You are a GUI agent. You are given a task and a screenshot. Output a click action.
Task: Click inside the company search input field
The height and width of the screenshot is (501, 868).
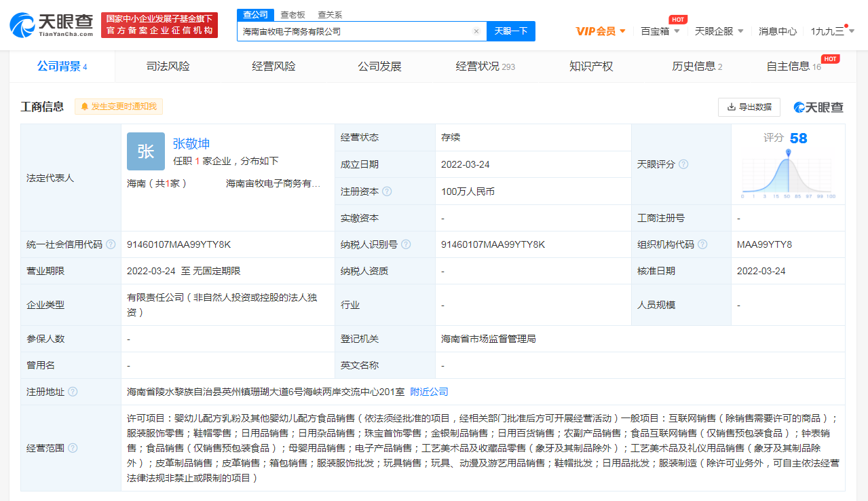coord(353,31)
